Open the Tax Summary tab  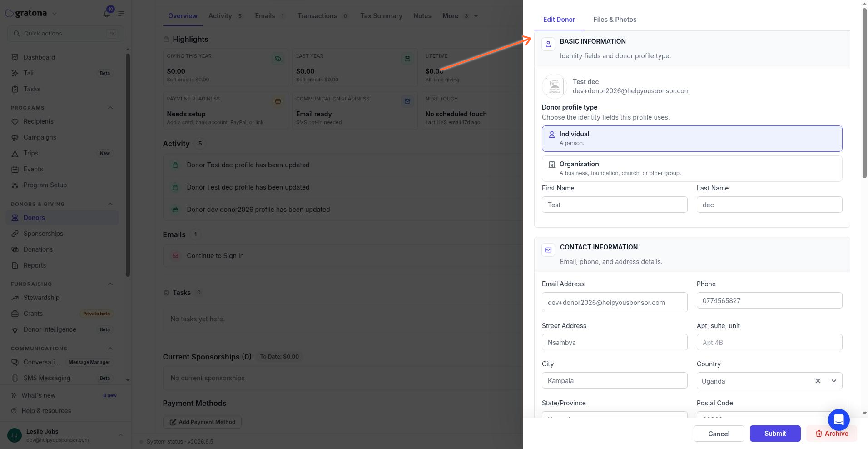(381, 16)
